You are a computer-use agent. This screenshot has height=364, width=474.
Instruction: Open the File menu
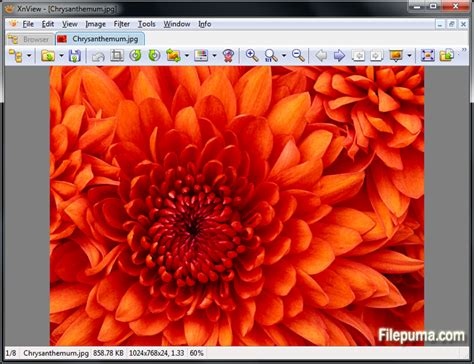pyautogui.click(x=28, y=24)
